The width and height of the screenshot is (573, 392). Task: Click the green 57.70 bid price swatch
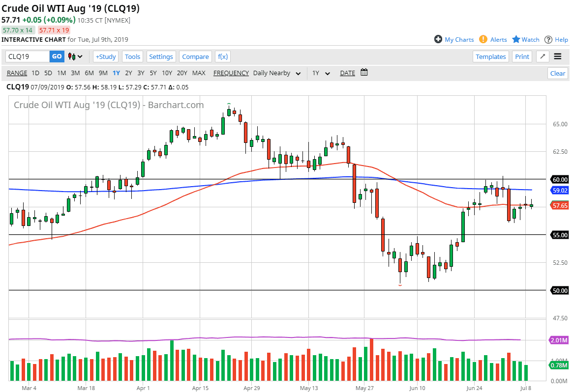pyautogui.click(x=19, y=30)
